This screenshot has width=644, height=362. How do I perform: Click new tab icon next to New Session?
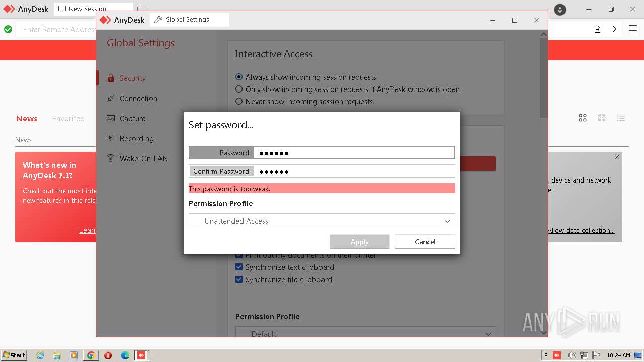(x=141, y=9)
